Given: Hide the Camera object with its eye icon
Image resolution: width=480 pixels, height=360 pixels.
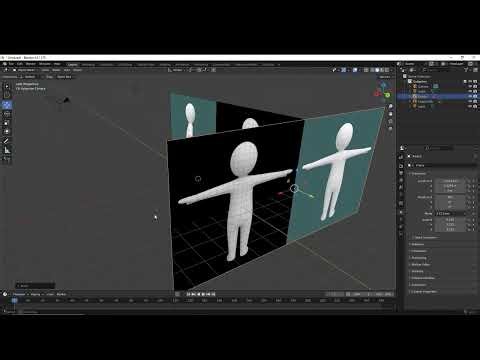Looking at the screenshot, I should pos(470,86).
